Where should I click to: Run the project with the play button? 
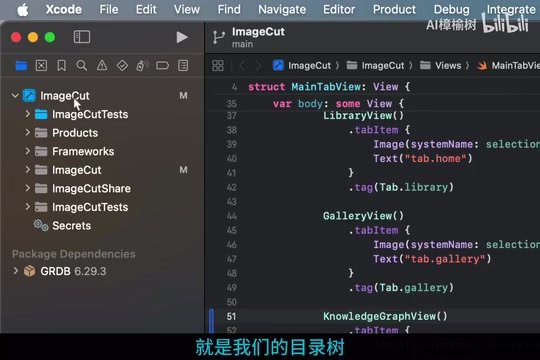(x=182, y=37)
